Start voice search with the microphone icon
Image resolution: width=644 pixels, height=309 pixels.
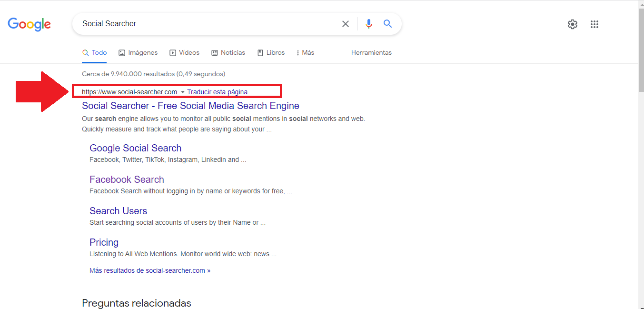(368, 24)
